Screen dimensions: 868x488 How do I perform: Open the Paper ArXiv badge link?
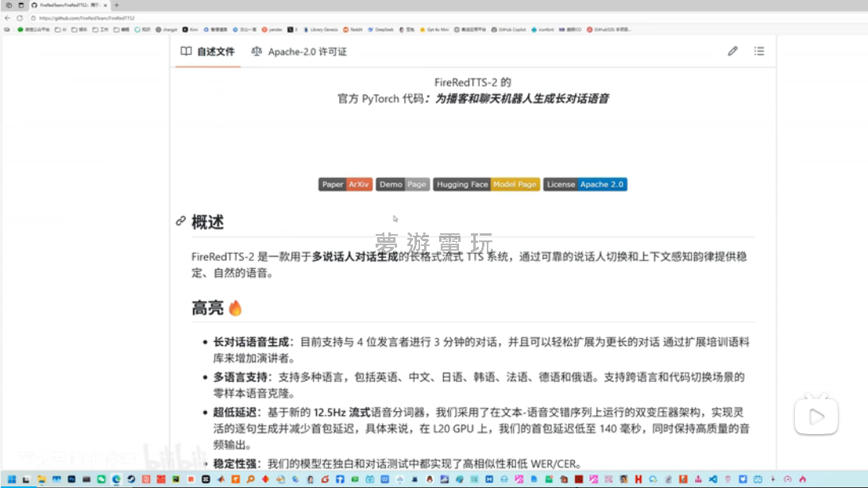345,184
